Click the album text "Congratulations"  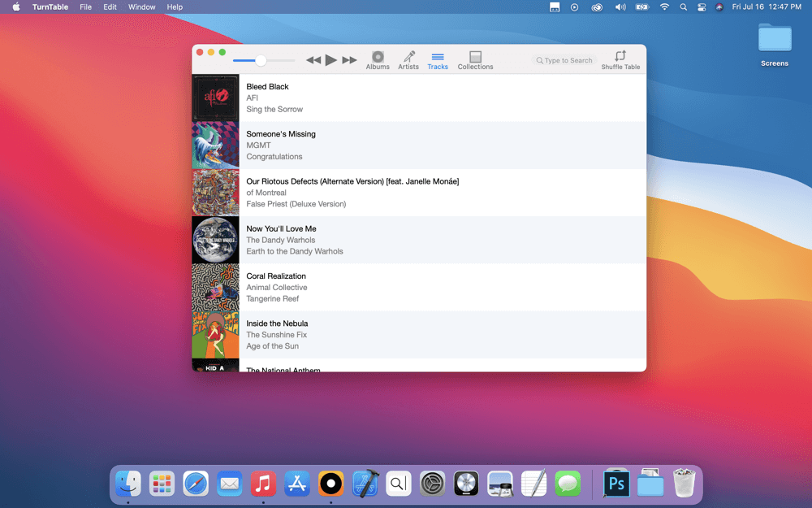pos(274,157)
